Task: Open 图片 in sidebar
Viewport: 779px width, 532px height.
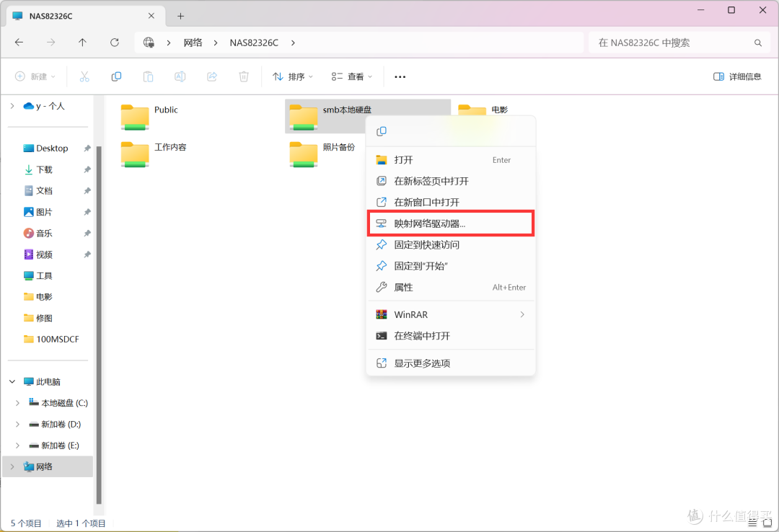Action: [x=38, y=212]
